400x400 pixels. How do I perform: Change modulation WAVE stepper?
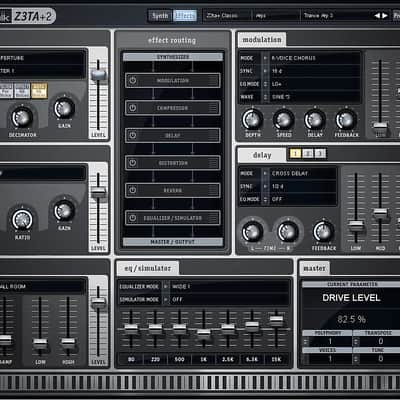(x=265, y=97)
